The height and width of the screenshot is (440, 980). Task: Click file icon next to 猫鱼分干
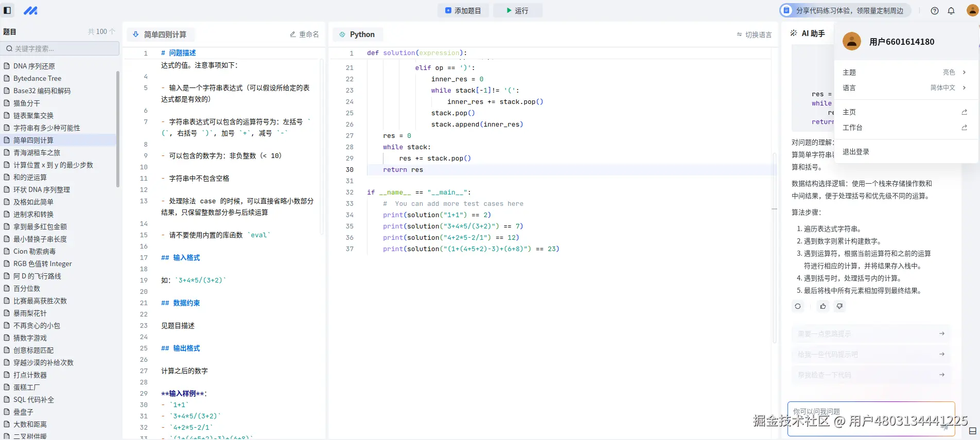7,103
